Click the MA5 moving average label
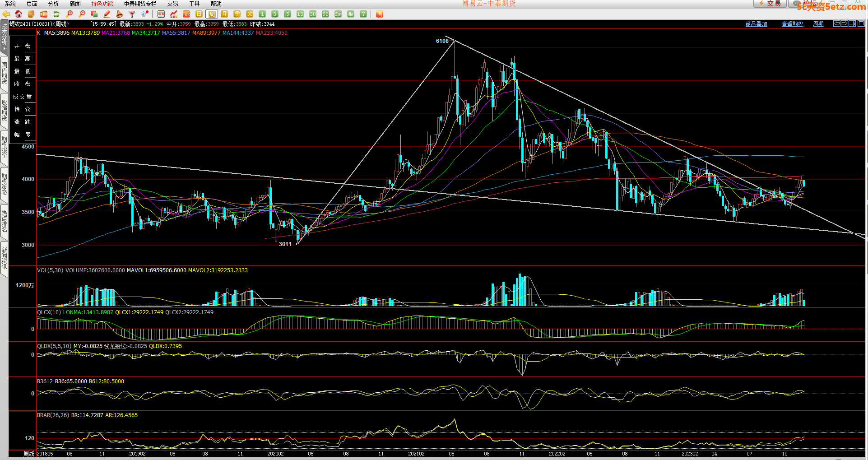This screenshot has width=868, height=460. (56, 33)
